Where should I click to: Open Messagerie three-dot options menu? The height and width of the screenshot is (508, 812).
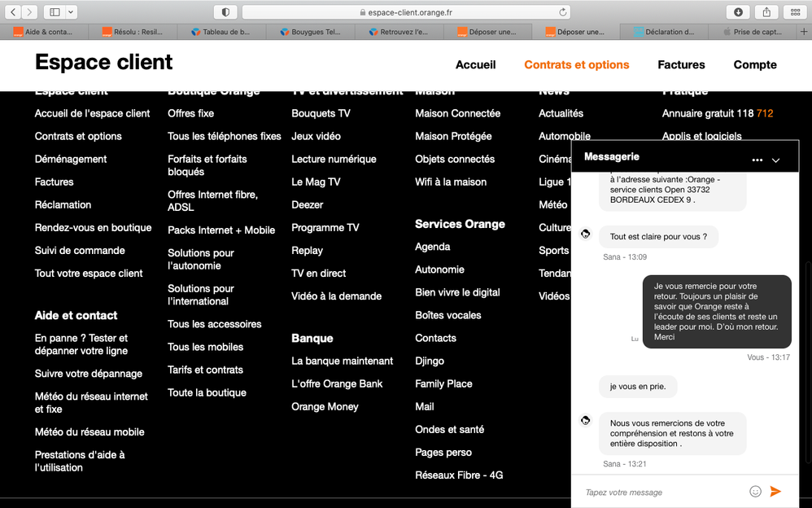757,160
